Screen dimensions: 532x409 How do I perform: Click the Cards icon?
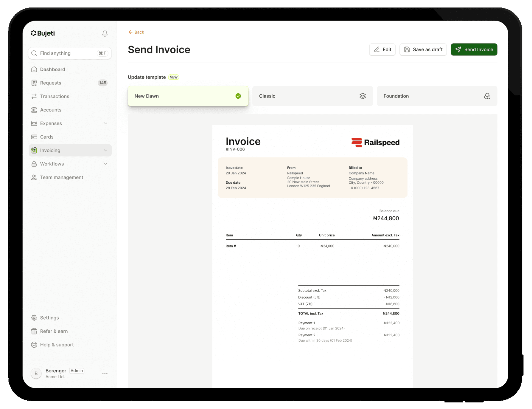34,137
